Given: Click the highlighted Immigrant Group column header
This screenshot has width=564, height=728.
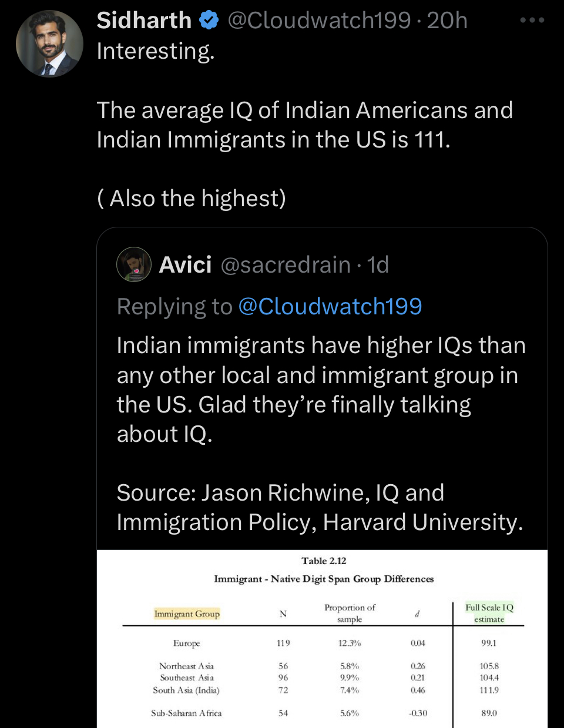Looking at the screenshot, I should 187,613.
